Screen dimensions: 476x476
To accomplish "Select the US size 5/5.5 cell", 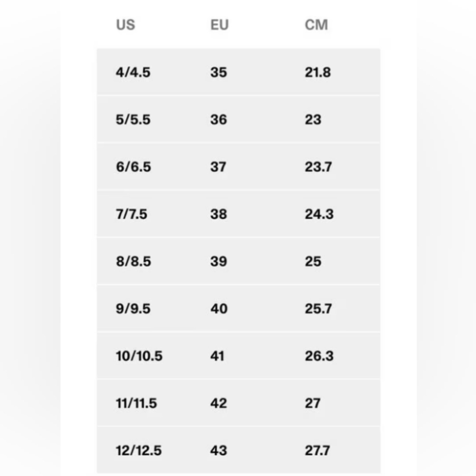I will coord(133,119).
